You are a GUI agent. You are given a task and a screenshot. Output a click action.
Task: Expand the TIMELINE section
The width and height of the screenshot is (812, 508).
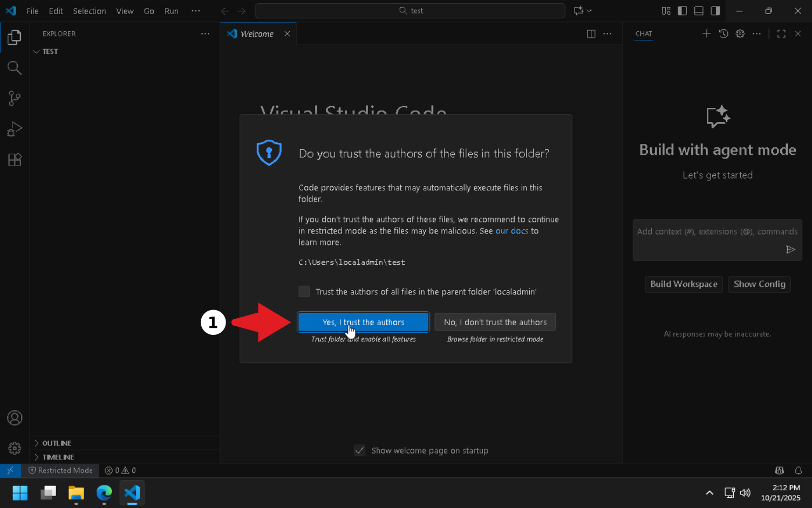pos(58,457)
